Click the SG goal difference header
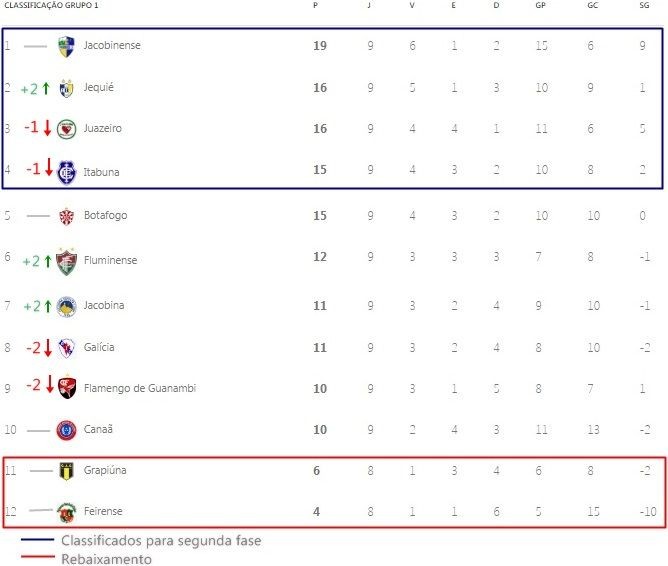The height and width of the screenshot is (566, 668). click(x=644, y=6)
